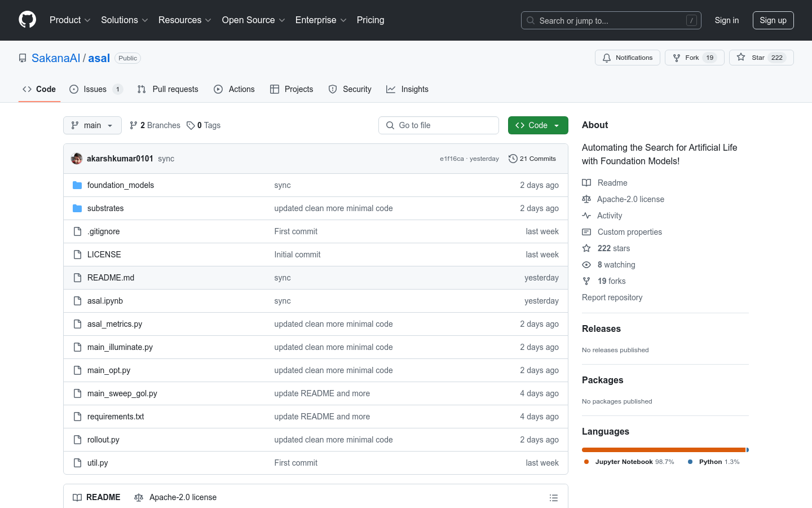Open the main branch selector dropdown
812x508 pixels.
(x=92, y=125)
